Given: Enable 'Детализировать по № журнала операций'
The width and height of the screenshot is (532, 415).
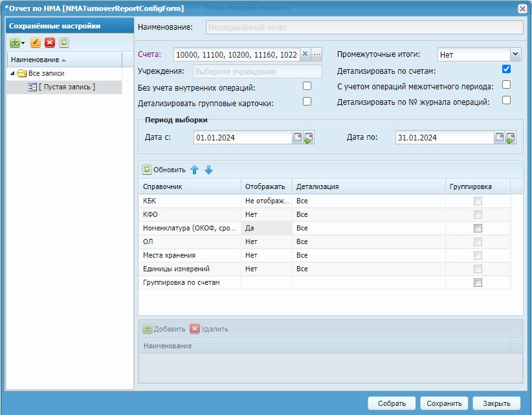Looking at the screenshot, I should (x=506, y=100).
